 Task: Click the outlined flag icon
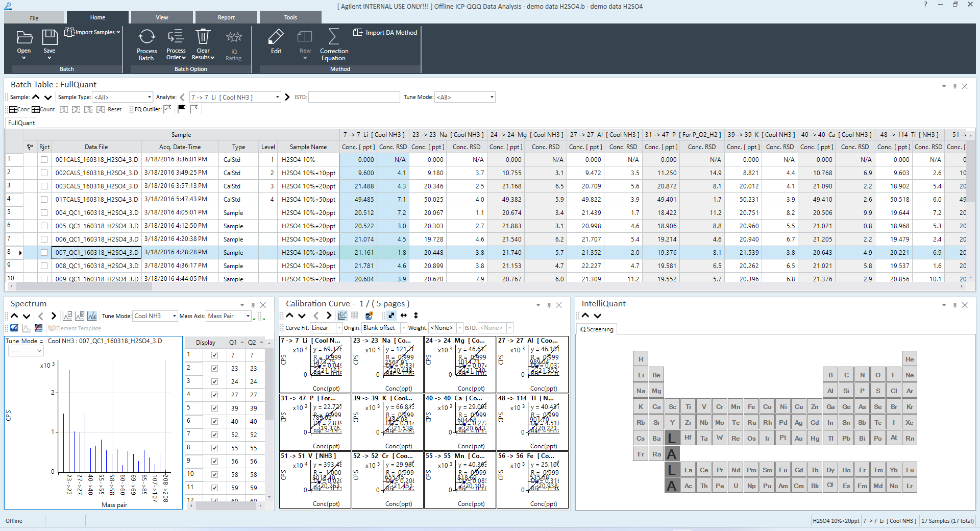point(194,109)
